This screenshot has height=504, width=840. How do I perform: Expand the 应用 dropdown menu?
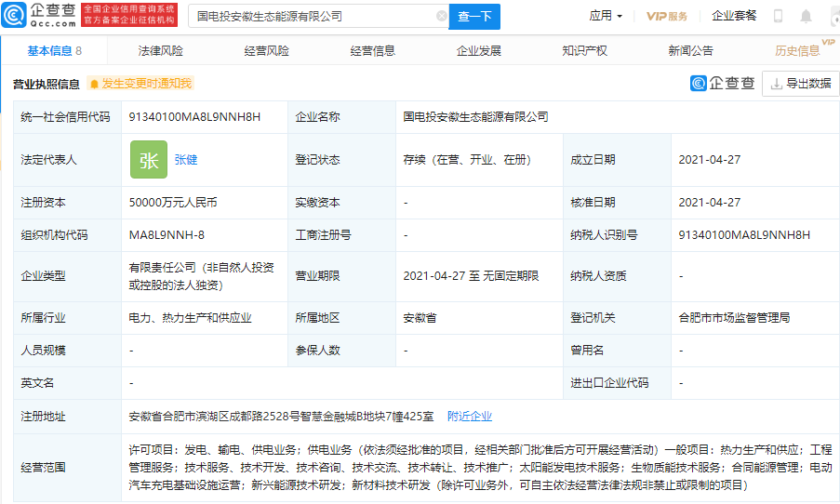point(606,16)
